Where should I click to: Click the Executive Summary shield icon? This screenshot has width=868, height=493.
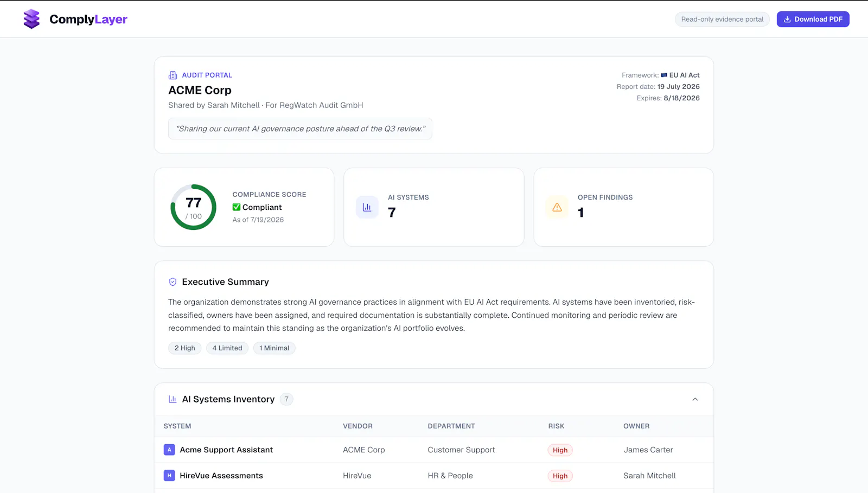pyautogui.click(x=173, y=282)
